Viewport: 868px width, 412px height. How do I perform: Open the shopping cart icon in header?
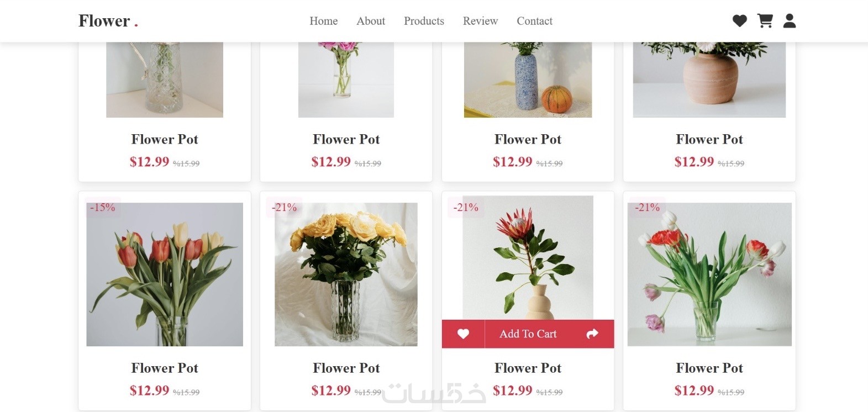point(765,21)
